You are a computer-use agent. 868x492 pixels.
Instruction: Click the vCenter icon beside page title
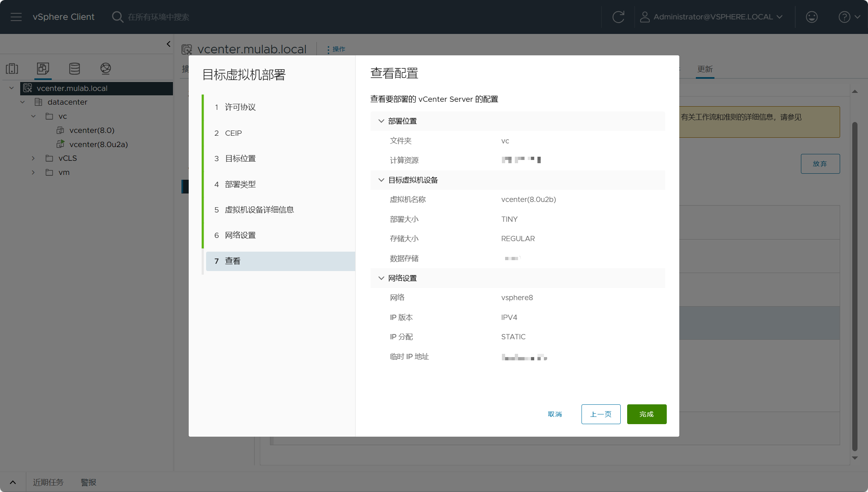tap(187, 49)
